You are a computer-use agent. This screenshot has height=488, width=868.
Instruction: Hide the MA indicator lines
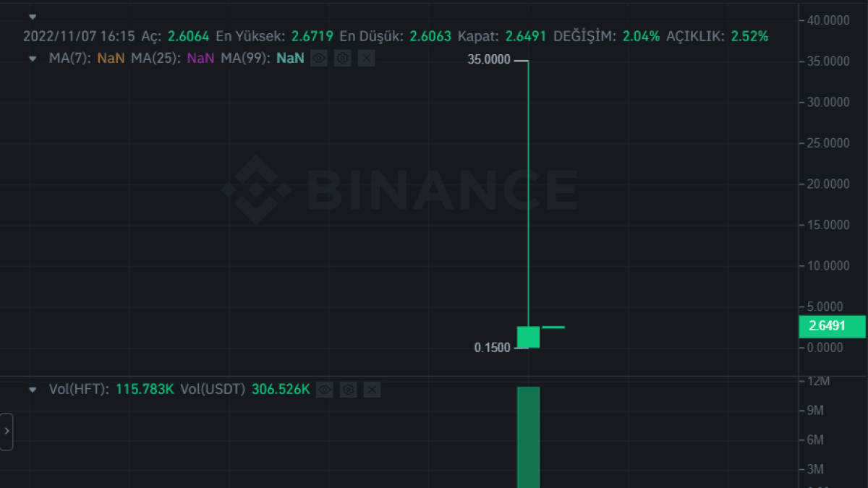coord(319,59)
